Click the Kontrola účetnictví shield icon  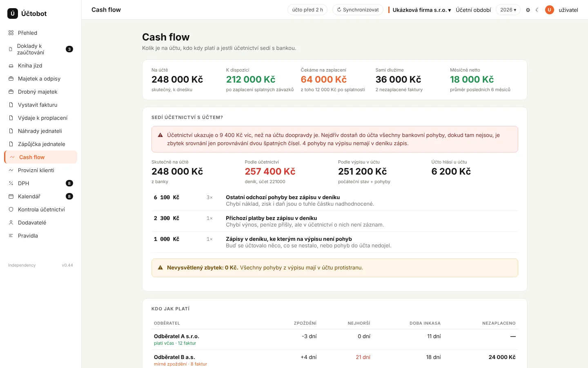click(x=11, y=209)
